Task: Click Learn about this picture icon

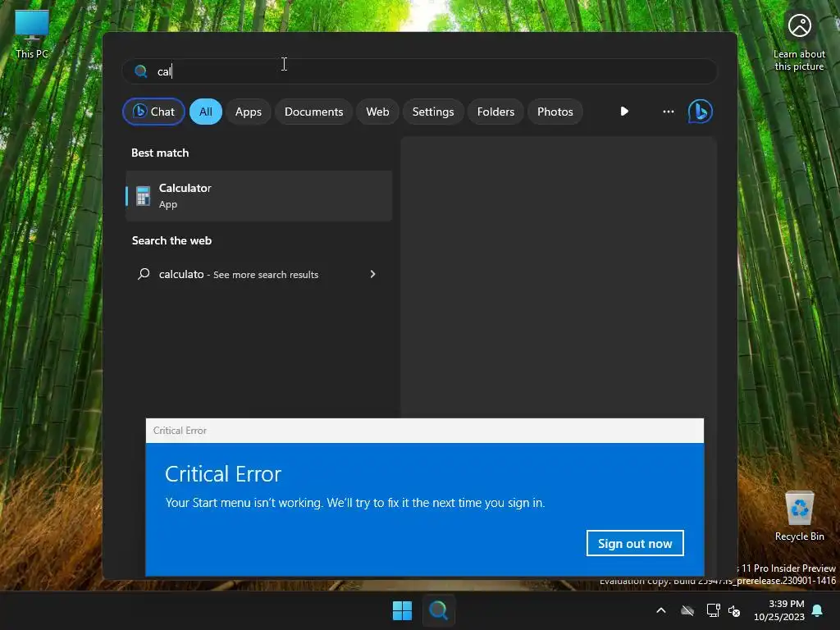Action: click(x=799, y=42)
